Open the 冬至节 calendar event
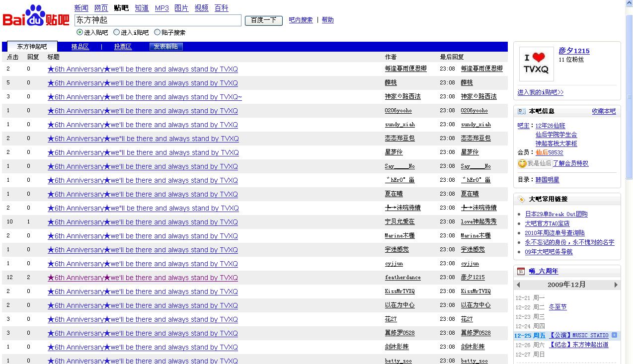Screen dimensions: 633x364 tap(558, 307)
